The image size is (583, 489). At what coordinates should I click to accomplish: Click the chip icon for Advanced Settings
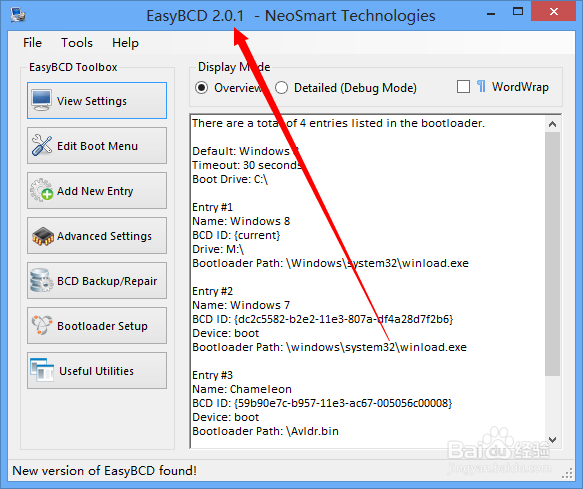click(x=42, y=236)
